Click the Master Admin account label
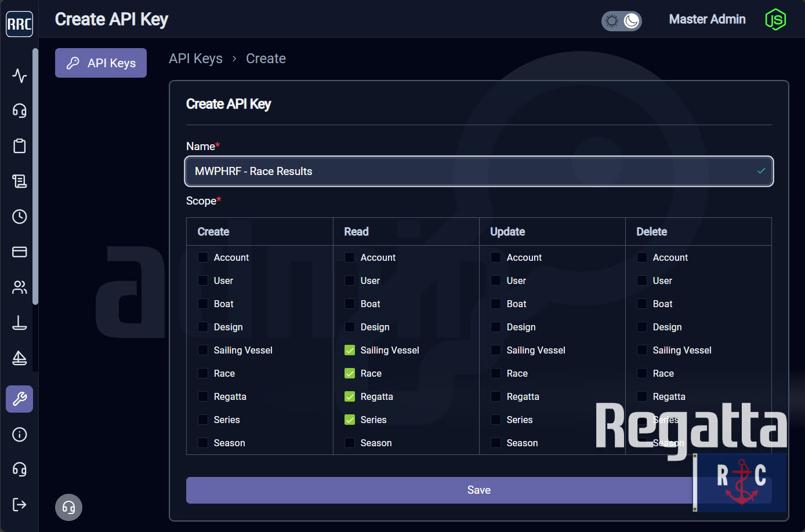 coord(707,19)
